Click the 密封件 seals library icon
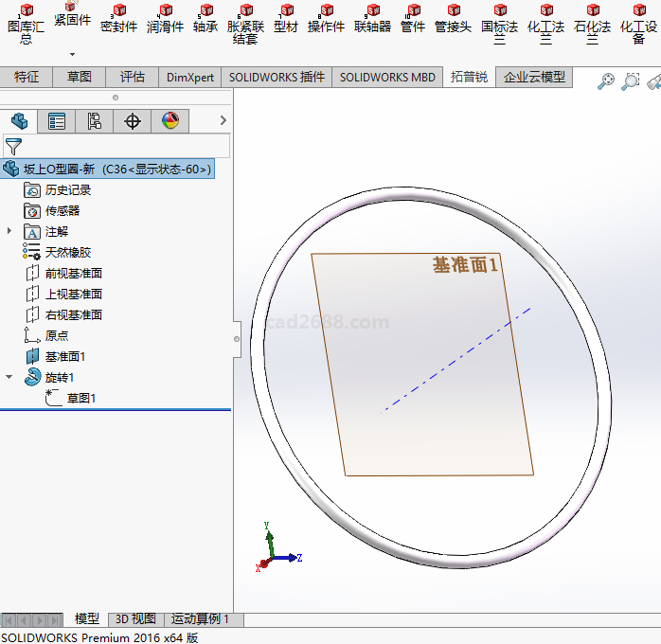 pos(118,19)
